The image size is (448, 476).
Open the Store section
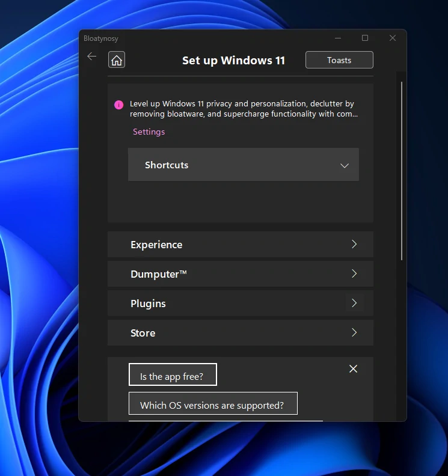[x=143, y=333]
